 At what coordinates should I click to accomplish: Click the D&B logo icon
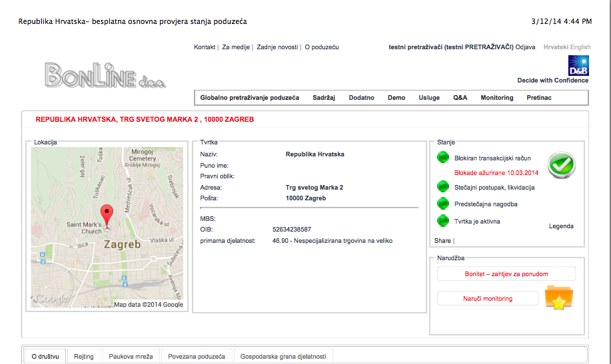coord(578,66)
